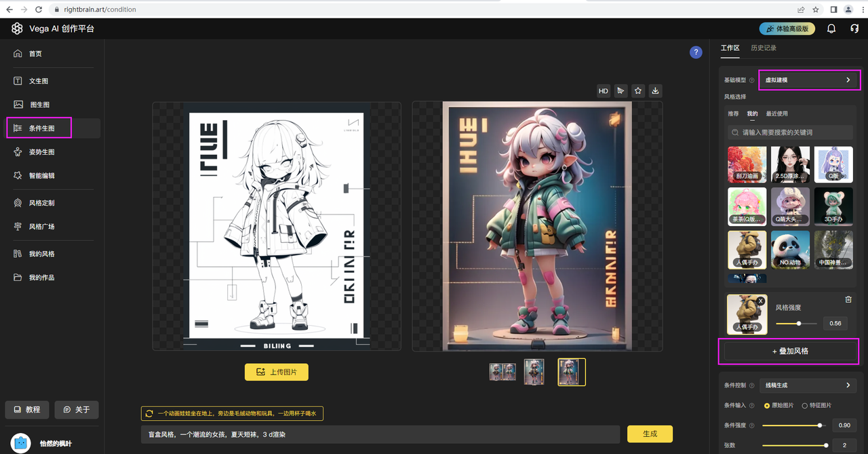
Task: Click the HD upscale icon above the result
Action: click(x=604, y=90)
